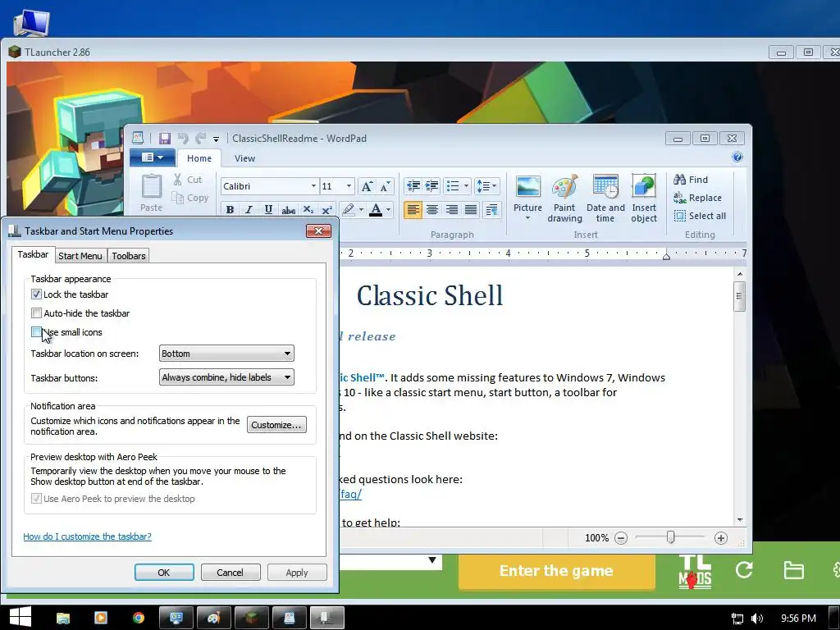Apply Strikethrough in WordPad ribbon
The image size is (840, 630).
(288, 209)
